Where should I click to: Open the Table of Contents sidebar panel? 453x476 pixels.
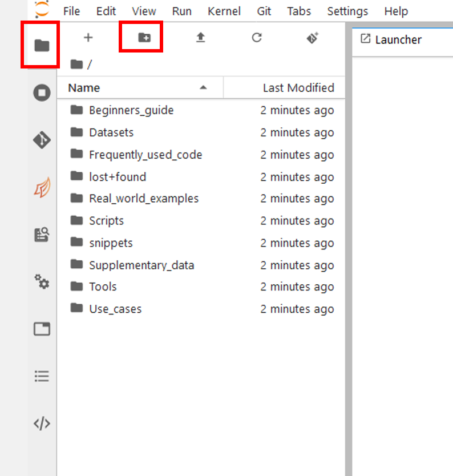click(42, 376)
